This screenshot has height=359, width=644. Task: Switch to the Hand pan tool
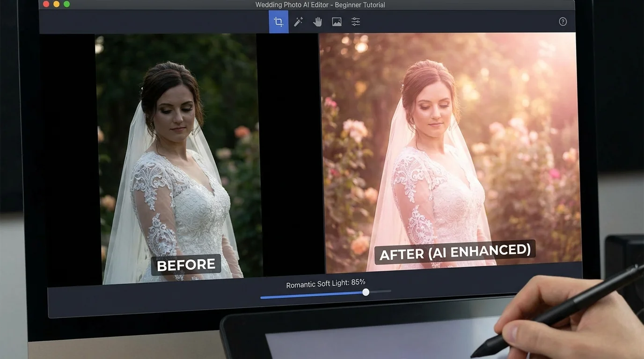317,22
